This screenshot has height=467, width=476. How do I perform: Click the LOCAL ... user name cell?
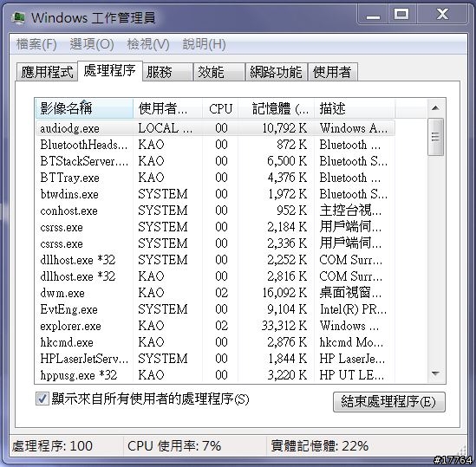(x=166, y=128)
